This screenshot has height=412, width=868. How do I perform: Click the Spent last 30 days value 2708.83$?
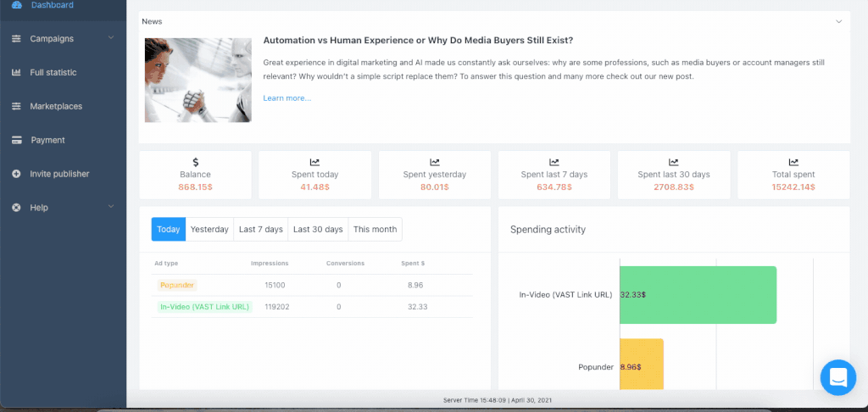[674, 187]
